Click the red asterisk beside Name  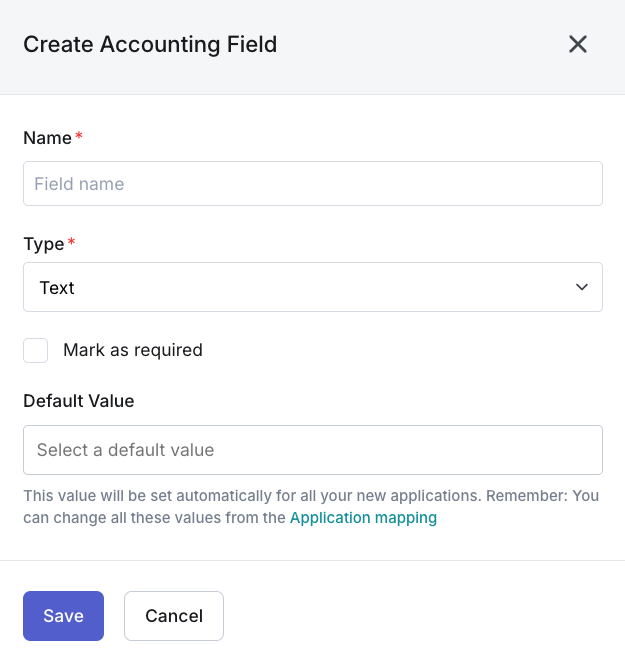79,137
